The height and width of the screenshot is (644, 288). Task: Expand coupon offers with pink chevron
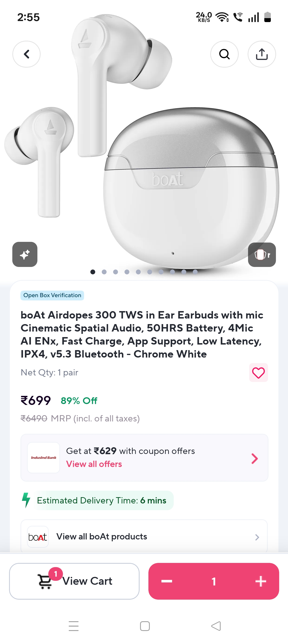pyautogui.click(x=255, y=458)
